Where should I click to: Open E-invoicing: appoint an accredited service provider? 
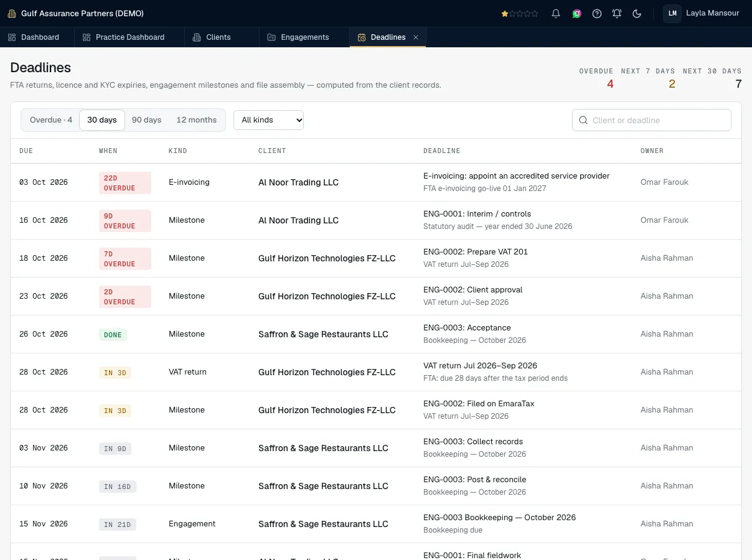(517, 176)
